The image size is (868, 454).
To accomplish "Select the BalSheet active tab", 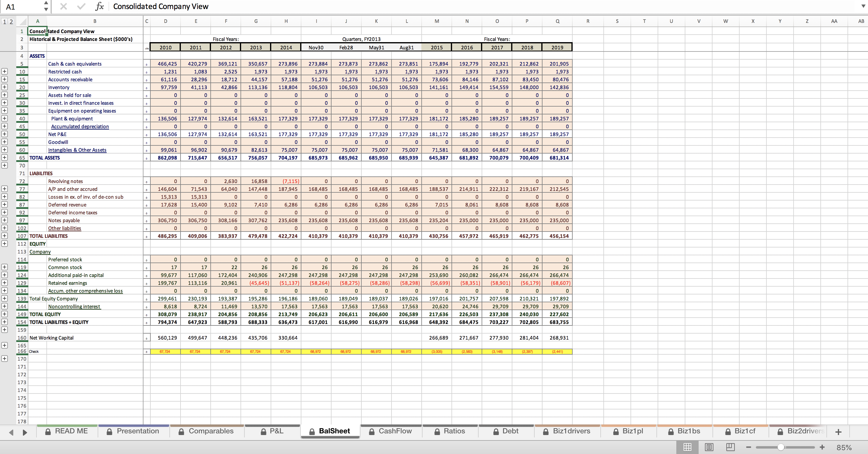I will [330, 431].
